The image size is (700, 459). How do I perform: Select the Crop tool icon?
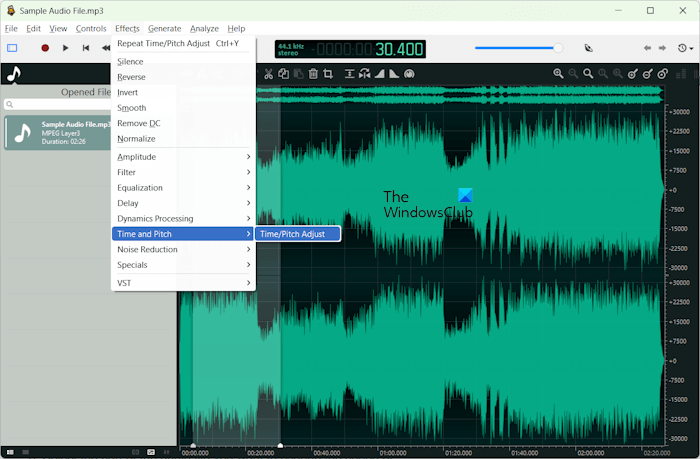tap(327, 74)
